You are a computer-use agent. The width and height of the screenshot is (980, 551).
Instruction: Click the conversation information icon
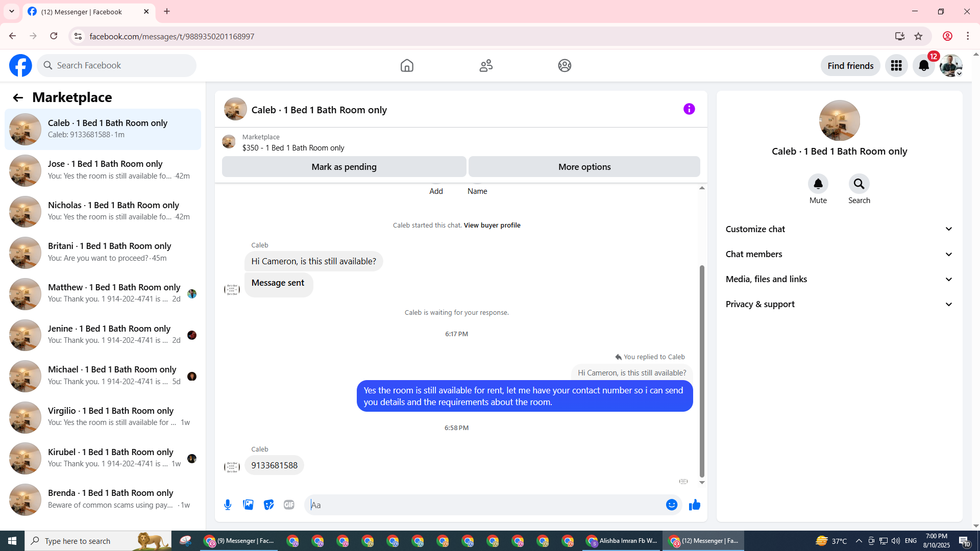coord(689,109)
